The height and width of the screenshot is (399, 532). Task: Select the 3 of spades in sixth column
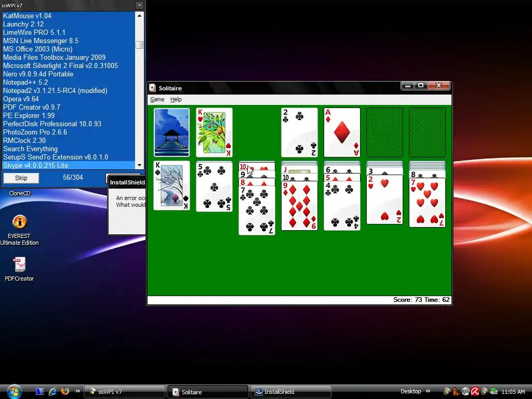click(x=385, y=171)
